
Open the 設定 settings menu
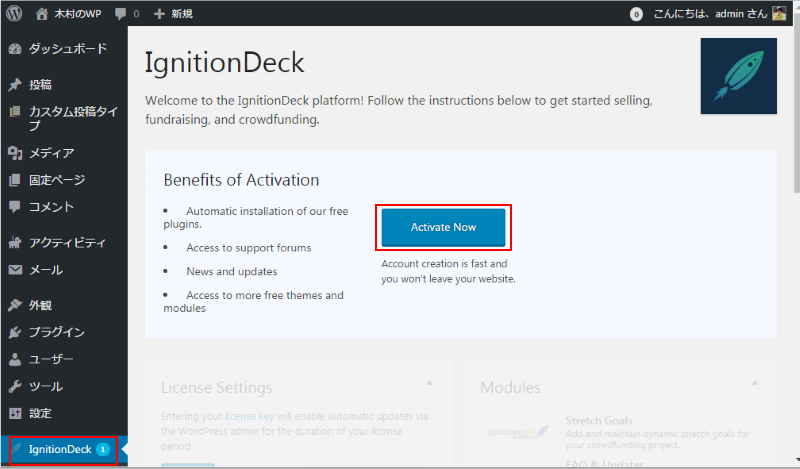click(x=40, y=413)
